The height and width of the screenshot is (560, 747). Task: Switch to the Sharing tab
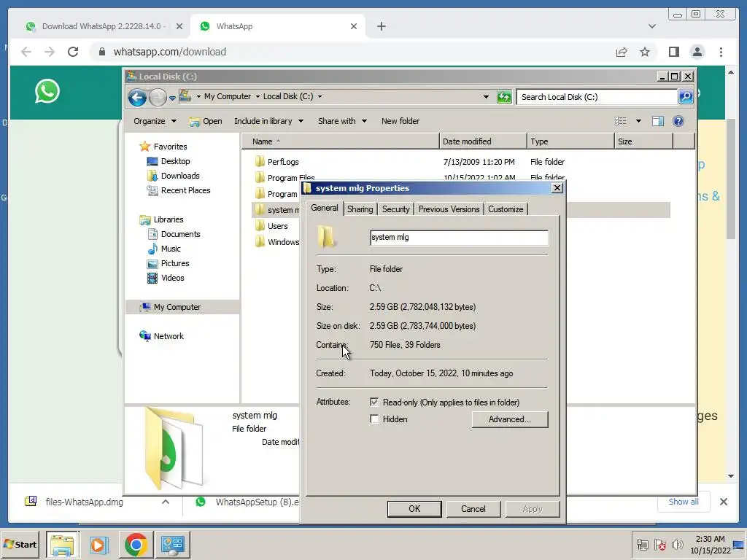point(360,209)
